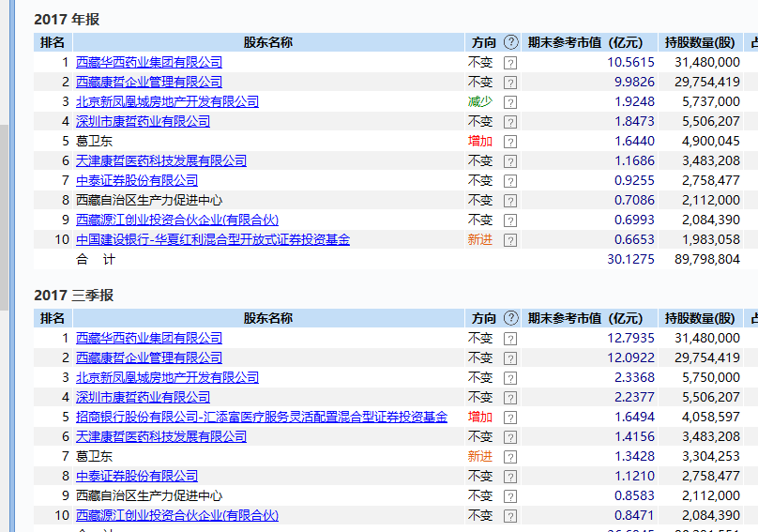Click the help icon beside 方向 header in 2017 年报
Viewport: 758px width, 532px height.
pos(511,42)
